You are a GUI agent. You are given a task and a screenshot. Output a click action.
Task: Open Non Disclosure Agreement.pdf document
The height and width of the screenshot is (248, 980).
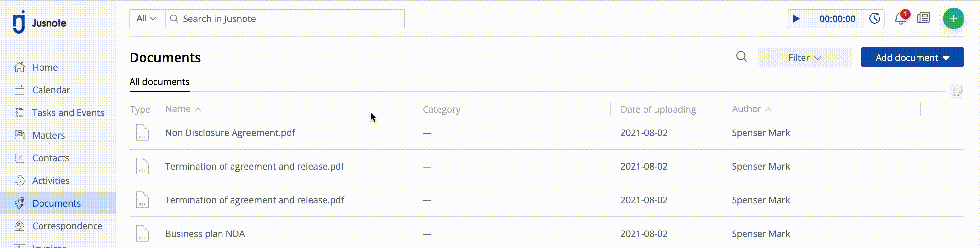tap(230, 133)
